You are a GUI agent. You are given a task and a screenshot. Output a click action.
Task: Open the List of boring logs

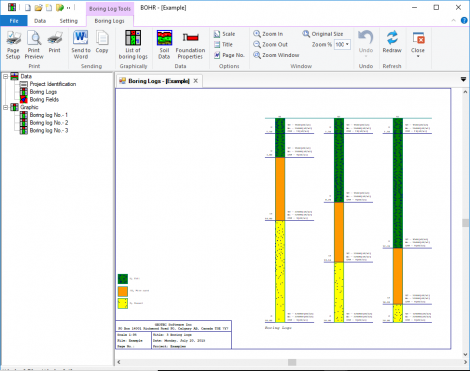point(133,45)
